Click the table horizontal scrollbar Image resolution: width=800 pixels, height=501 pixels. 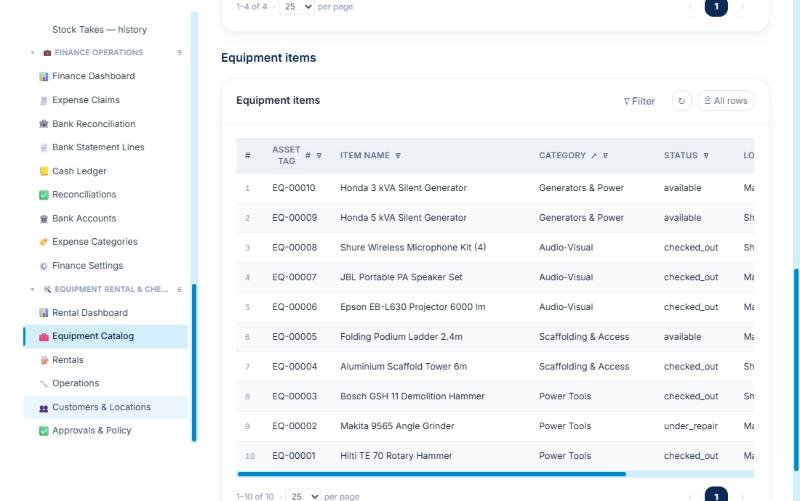pyautogui.click(x=432, y=474)
